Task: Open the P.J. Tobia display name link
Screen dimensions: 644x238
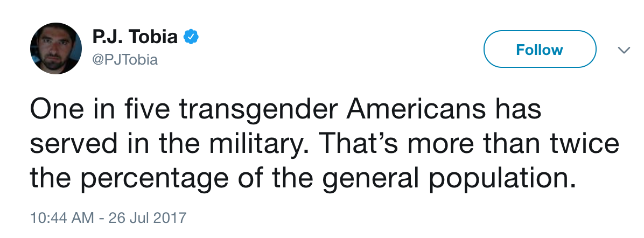Action: [135, 37]
